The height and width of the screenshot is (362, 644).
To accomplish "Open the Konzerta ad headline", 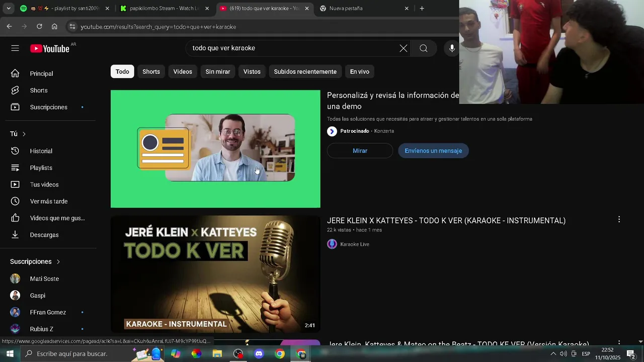I will click(x=393, y=101).
